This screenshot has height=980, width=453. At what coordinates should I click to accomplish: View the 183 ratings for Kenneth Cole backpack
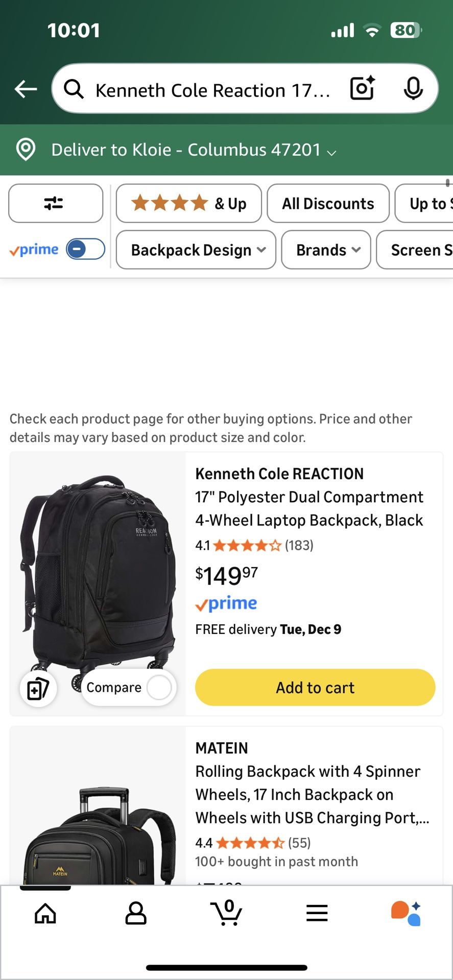pyautogui.click(x=298, y=545)
